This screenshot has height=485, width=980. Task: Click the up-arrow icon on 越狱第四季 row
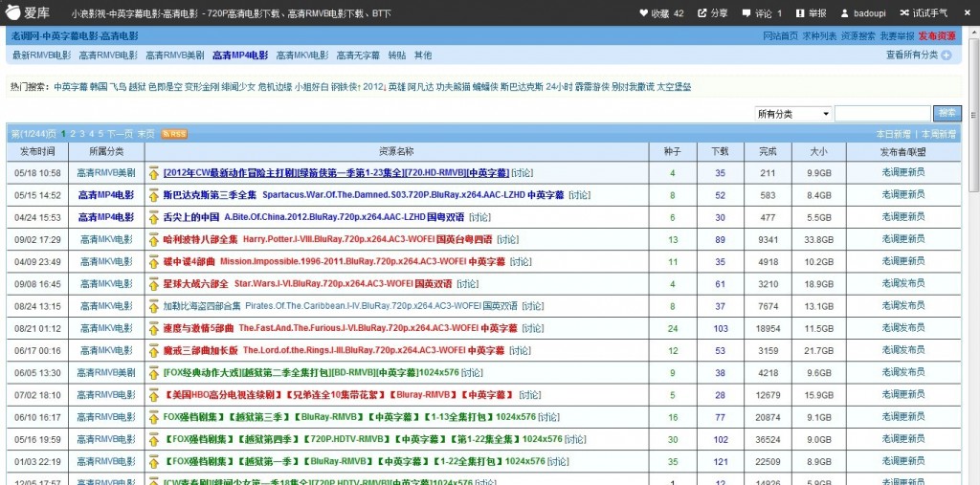pyautogui.click(x=153, y=439)
